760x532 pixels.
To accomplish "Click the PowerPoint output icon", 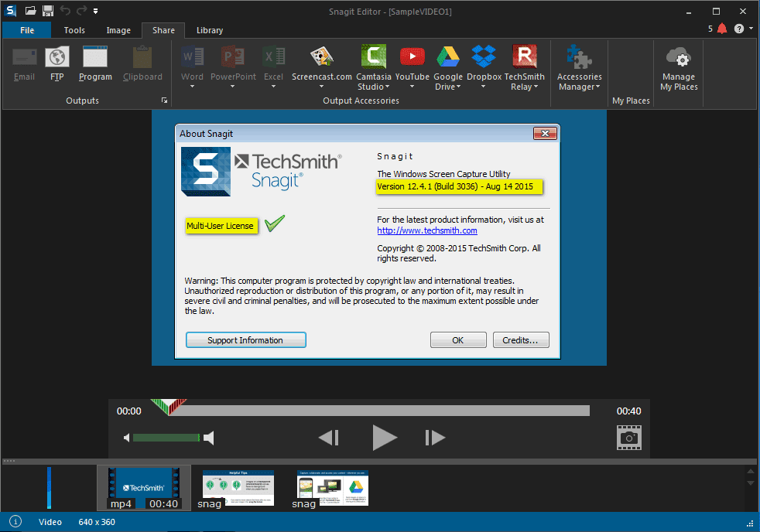I will 233,57.
